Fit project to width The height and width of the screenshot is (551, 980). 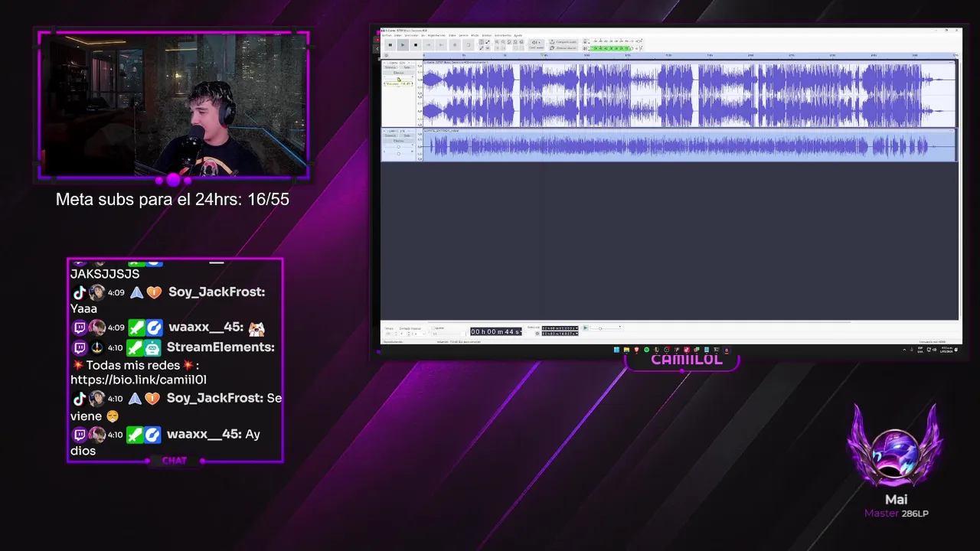click(515, 42)
